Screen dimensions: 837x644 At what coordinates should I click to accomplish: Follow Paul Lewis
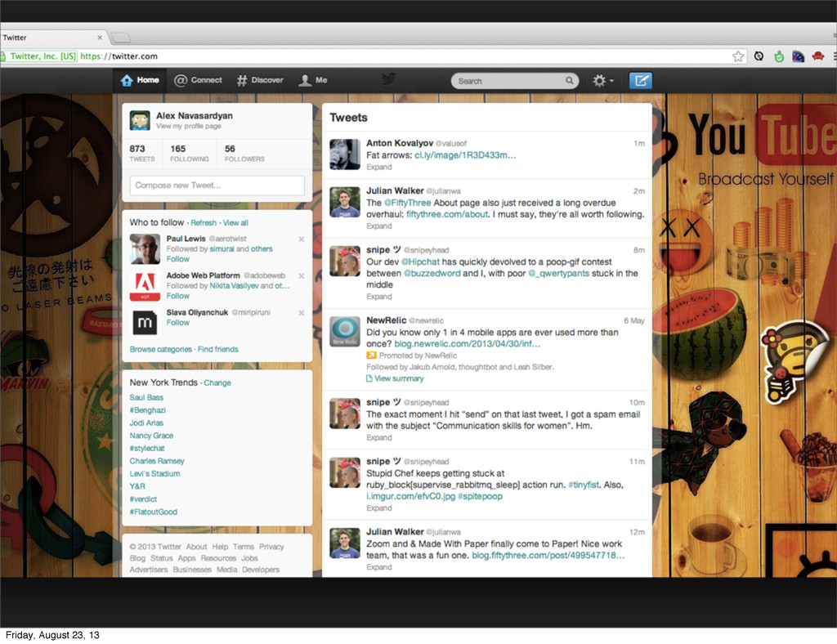click(177, 259)
